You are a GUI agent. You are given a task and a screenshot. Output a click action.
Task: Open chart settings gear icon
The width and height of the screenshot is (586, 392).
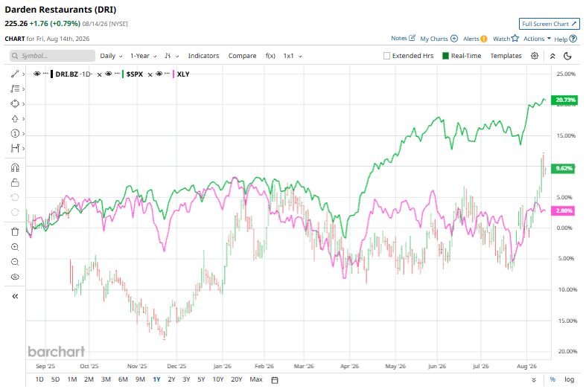(x=535, y=56)
